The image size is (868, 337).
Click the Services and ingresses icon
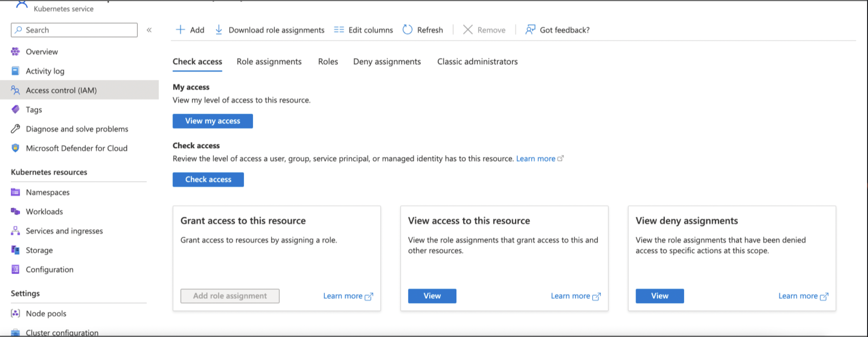[x=15, y=231]
